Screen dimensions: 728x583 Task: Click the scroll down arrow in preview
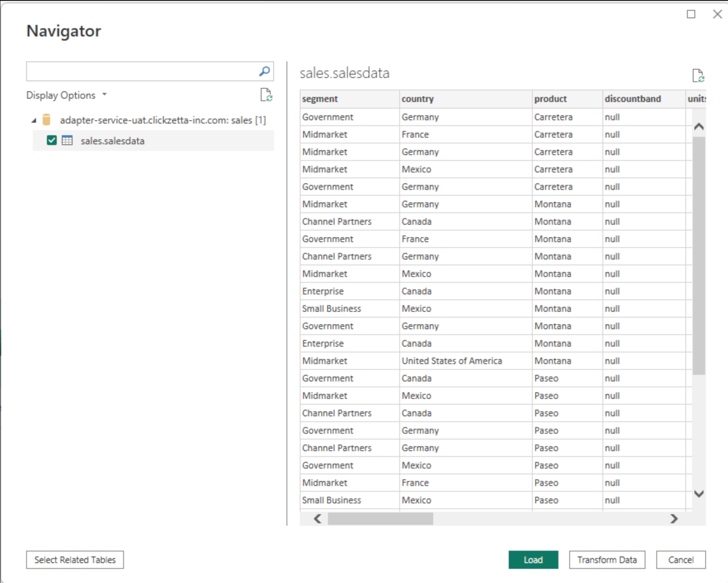click(699, 493)
